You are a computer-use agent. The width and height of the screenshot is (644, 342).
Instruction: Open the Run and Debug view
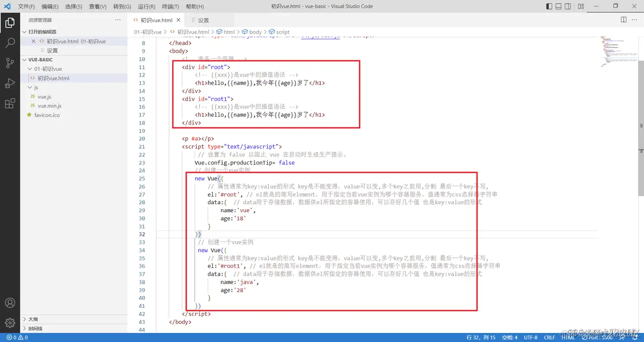[x=10, y=83]
